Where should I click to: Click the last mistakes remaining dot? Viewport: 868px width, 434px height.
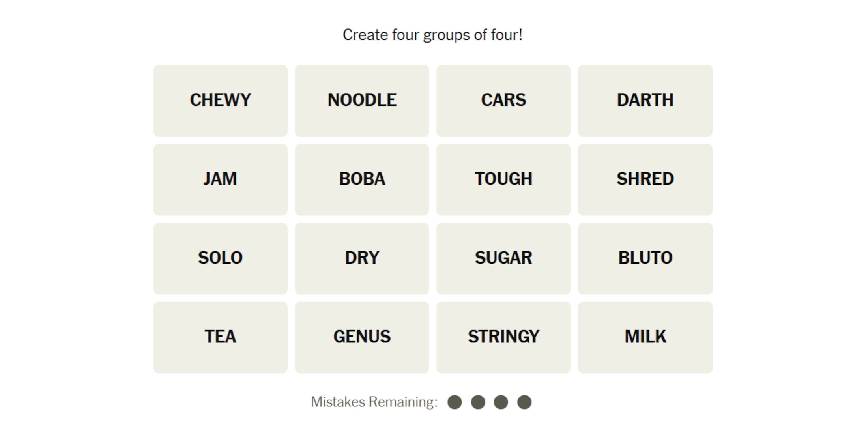pyautogui.click(x=524, y=402)
